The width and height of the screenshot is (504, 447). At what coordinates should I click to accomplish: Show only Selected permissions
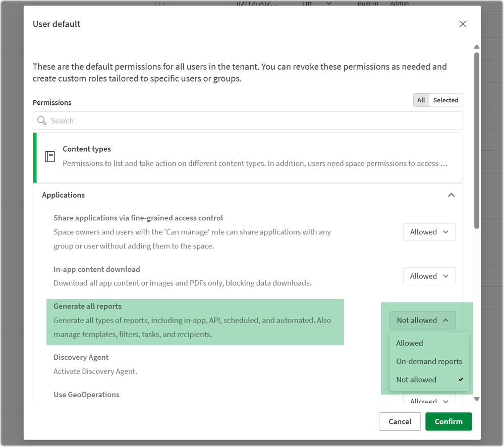(445, 100)
